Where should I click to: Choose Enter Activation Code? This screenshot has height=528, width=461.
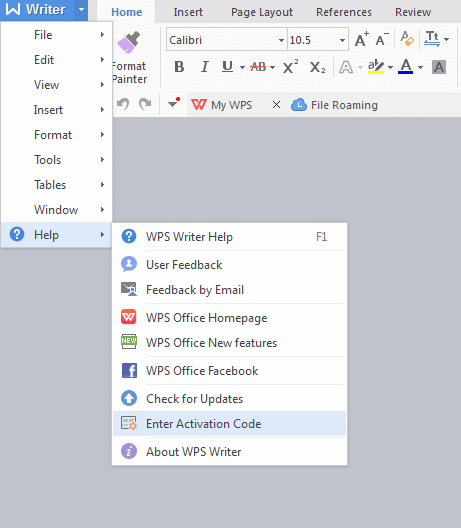click(x=229, y=424)
